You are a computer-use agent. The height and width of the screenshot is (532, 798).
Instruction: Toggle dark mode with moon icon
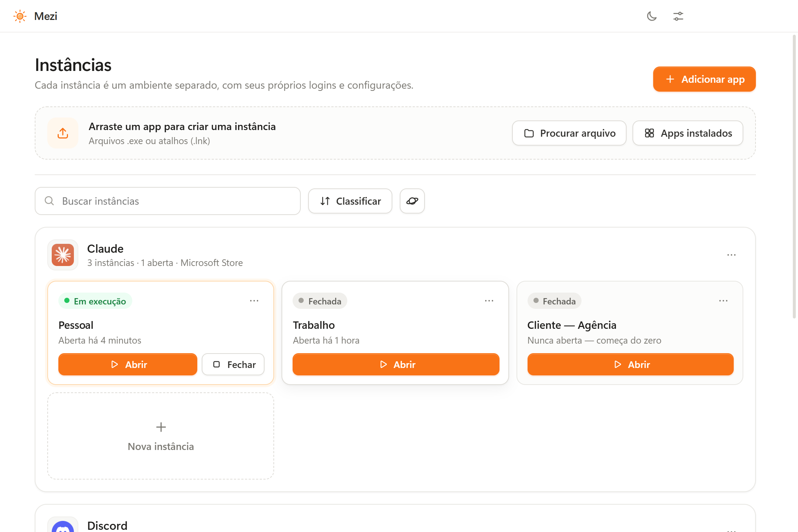(652, 16)
